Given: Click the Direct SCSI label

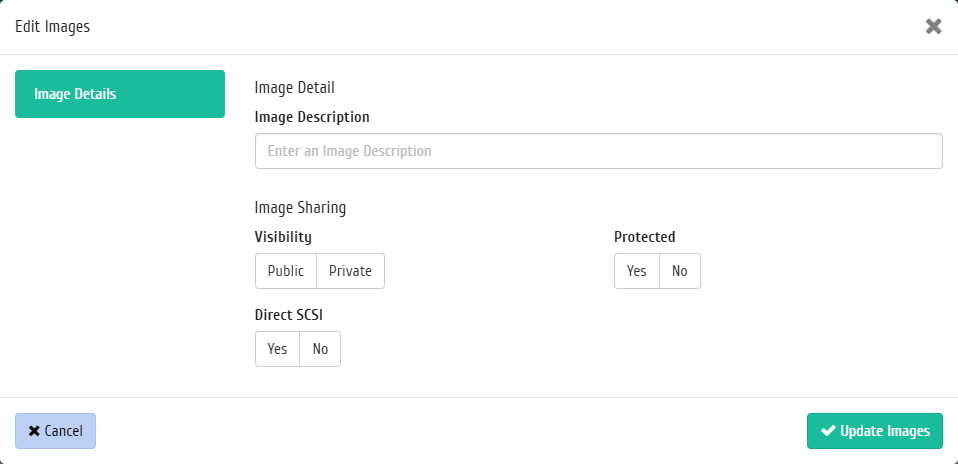Looking at the screenshot, I should (288, 315).
